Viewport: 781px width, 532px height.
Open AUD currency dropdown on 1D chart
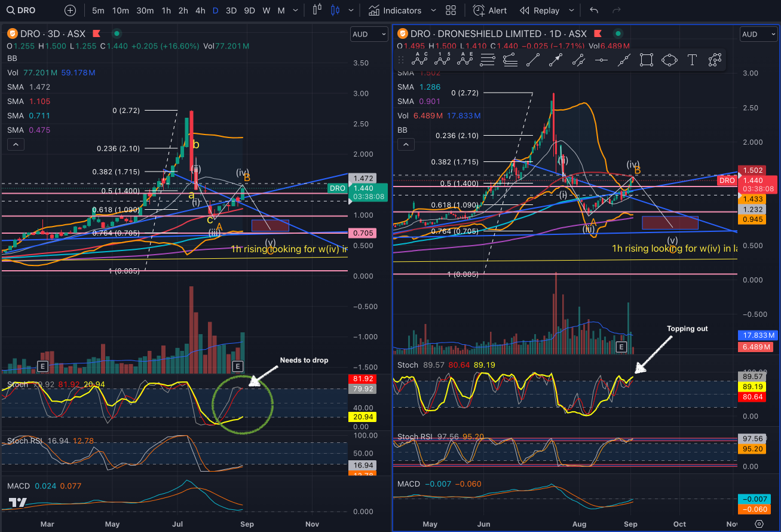tap(758, 34)
